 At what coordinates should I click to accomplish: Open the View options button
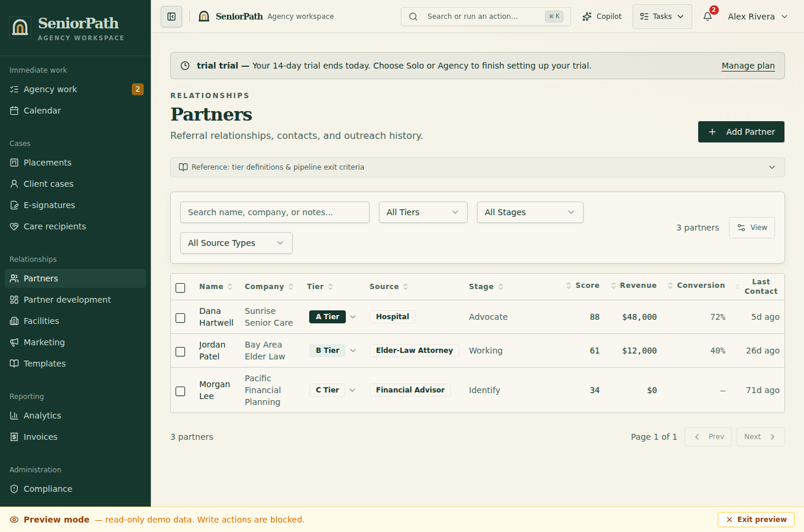tap(752, 228)
